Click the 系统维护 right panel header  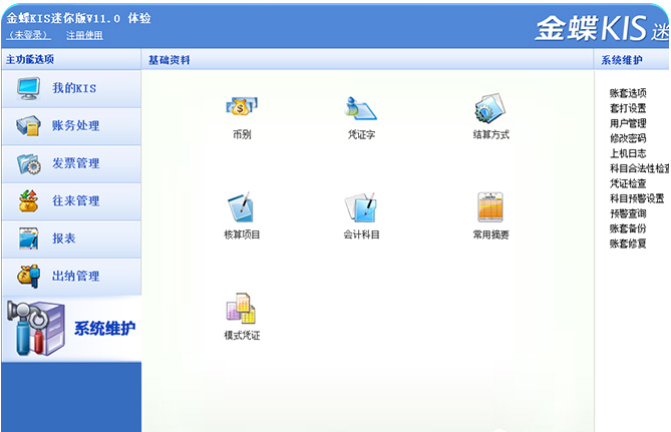[621, 60]
